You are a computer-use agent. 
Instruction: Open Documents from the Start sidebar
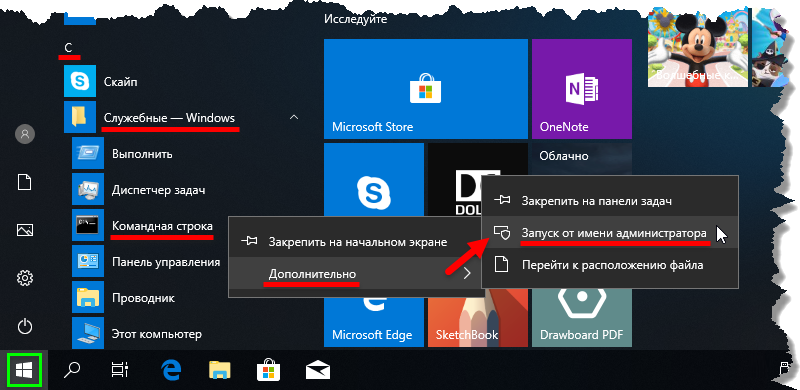pos(25,182)
